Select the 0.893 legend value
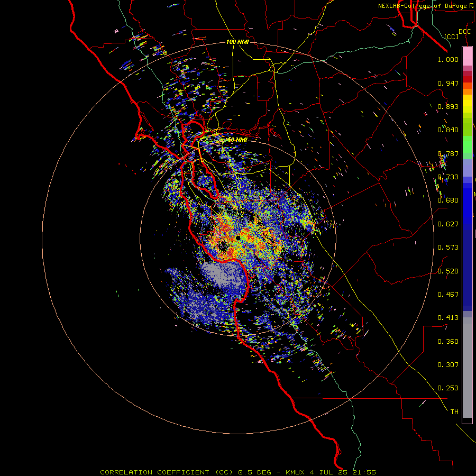 click(448, 106)
